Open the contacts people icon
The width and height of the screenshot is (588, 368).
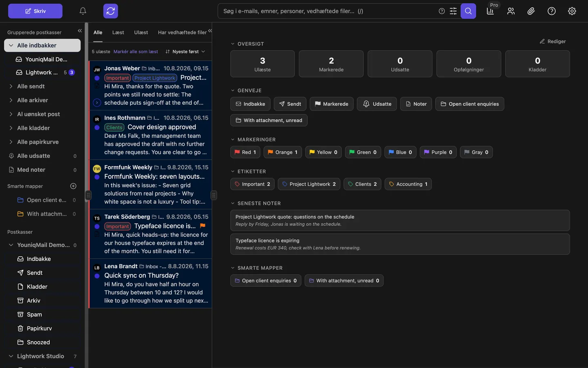pyautogui.click(x=511, y=11)
